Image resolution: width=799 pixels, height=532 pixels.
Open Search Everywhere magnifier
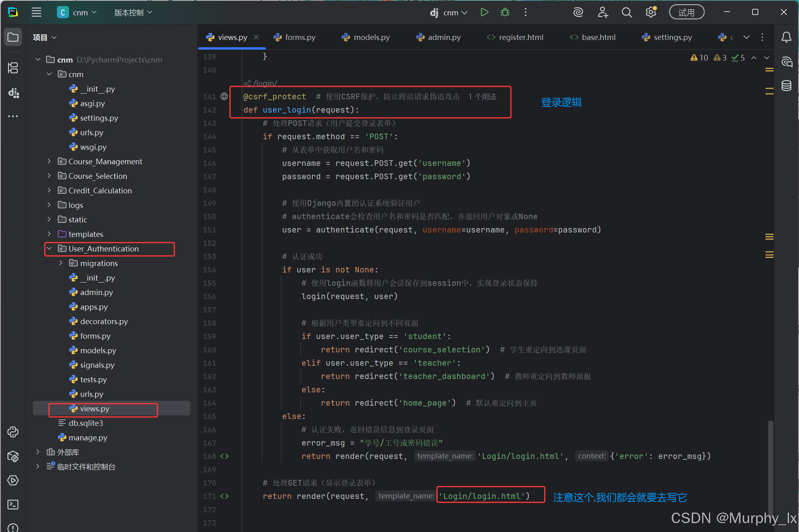pos(627,13)
